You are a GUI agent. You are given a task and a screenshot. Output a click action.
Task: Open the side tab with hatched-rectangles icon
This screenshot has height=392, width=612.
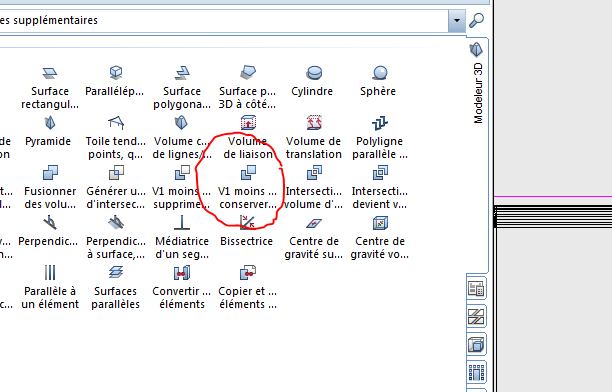point(476,317)
